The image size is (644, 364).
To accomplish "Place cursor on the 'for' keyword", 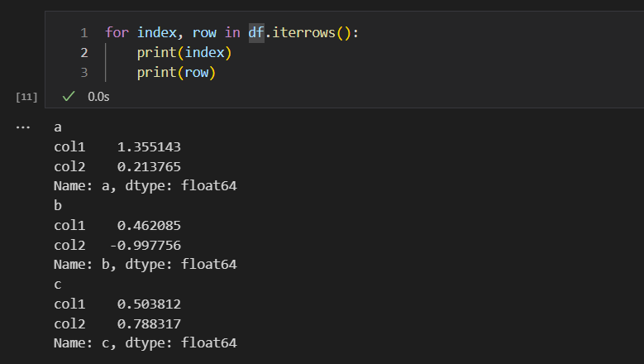I will pos(117,32).
